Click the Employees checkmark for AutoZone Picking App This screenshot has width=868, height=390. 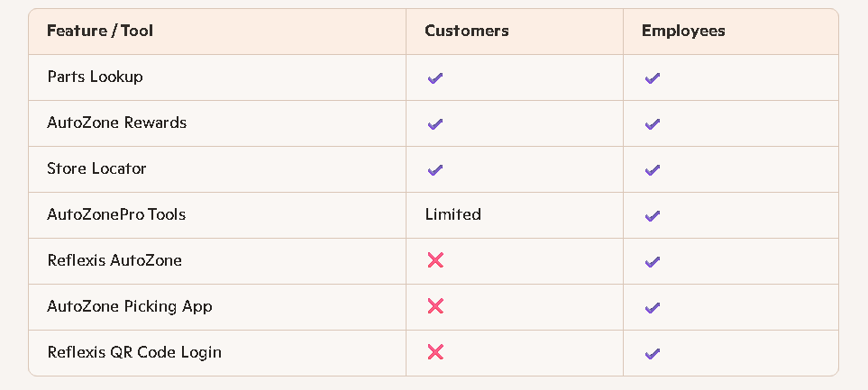(653, 307)
